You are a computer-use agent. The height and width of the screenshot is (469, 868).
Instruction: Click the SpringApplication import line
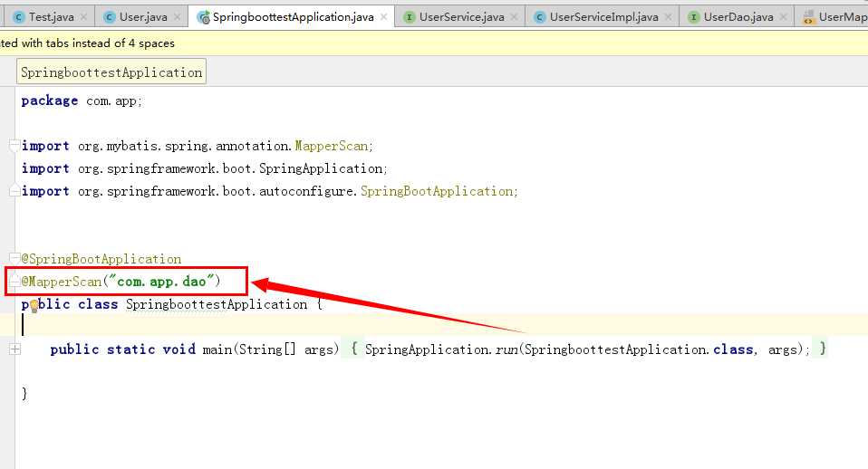204,168
